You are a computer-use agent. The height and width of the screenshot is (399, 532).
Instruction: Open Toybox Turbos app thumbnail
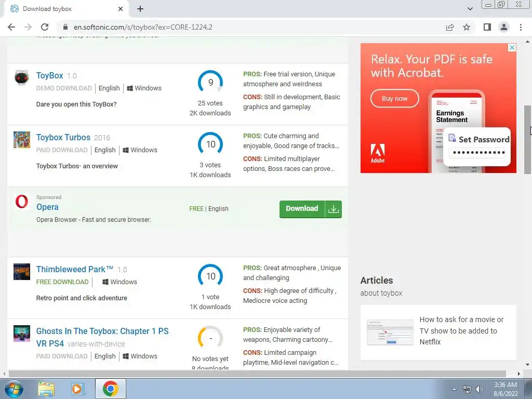(22, 140)
